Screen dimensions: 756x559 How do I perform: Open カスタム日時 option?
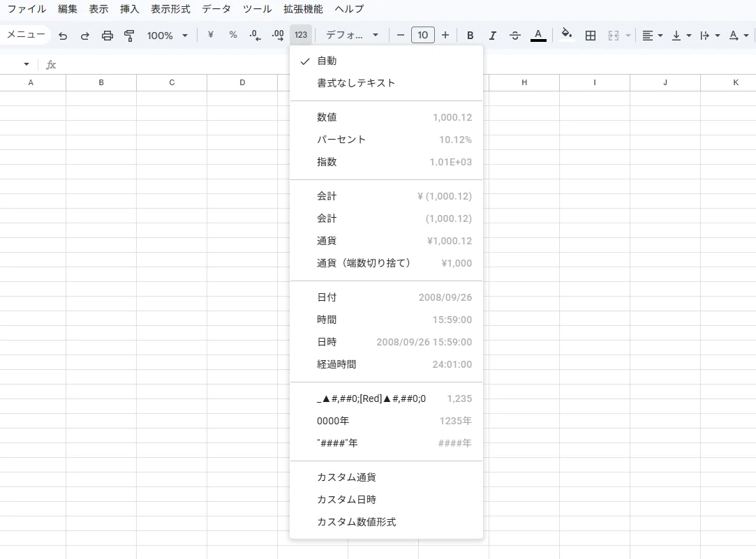386,499
